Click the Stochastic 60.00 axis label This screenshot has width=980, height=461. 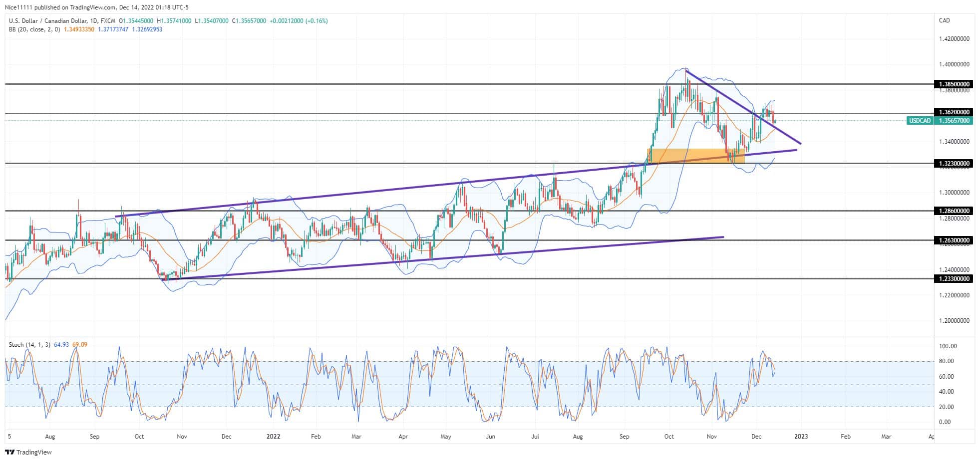947,377
